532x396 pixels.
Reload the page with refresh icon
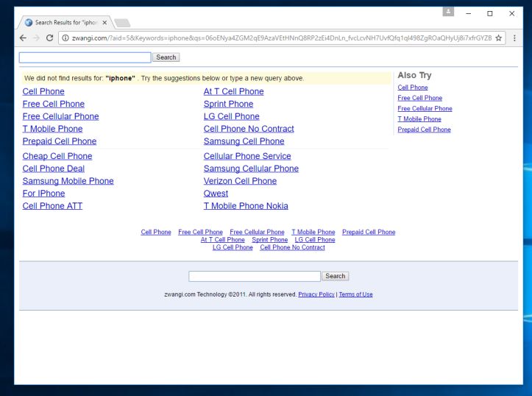pyautogui.click(x=49, y=38)
